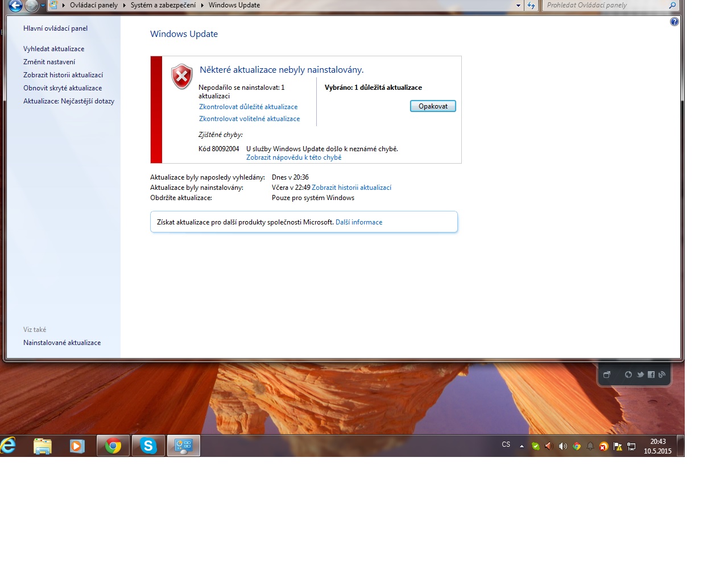The height and width of the screenshot is (582, 728).
Task: Open help with the blue question mark
Action: pos(675,22)
